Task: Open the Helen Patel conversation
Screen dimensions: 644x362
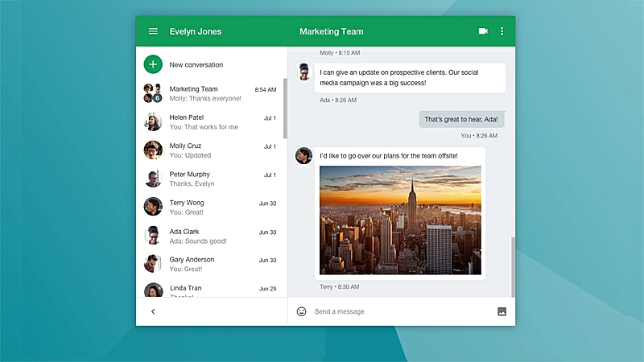Action: (x=210, y=122)
